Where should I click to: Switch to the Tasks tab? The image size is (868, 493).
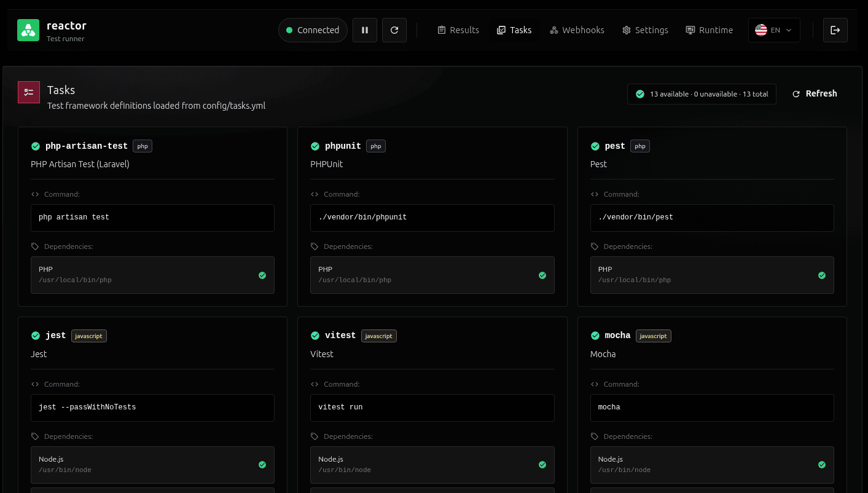[514, 30]
